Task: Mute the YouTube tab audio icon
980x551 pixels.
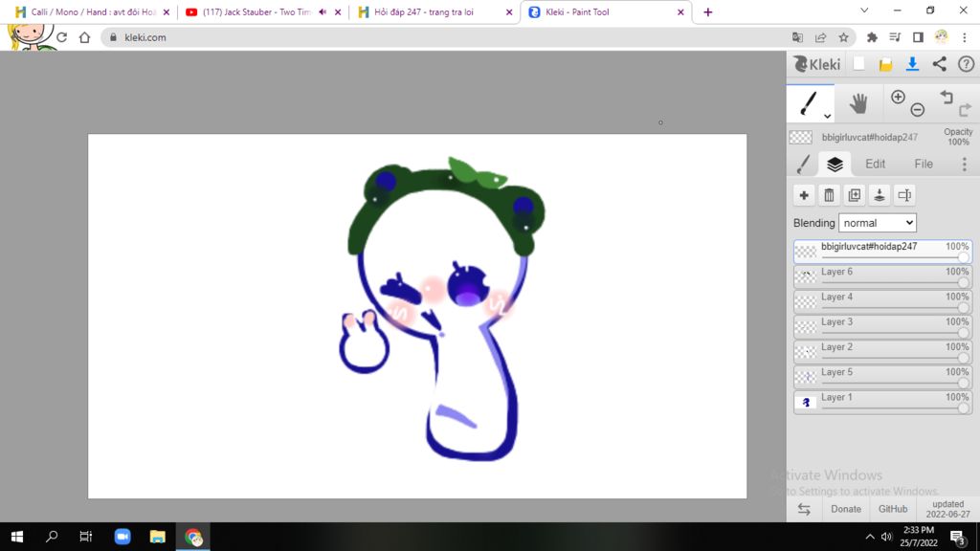Action: tap(323, 11)
